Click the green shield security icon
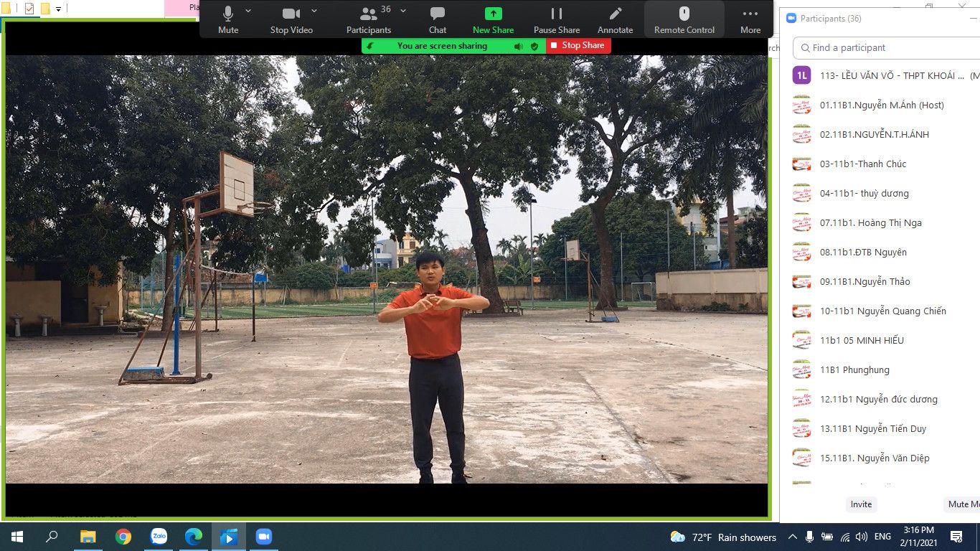 coord(534,46)
